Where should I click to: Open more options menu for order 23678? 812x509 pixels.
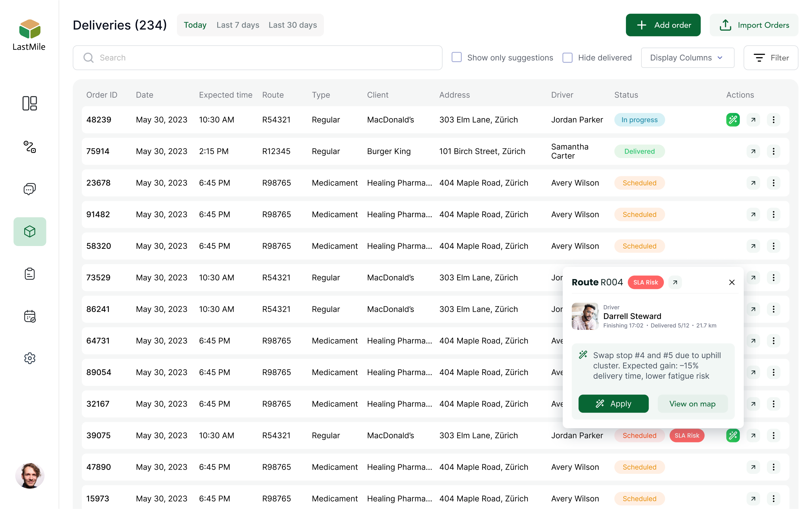click(x=773, y=183)
